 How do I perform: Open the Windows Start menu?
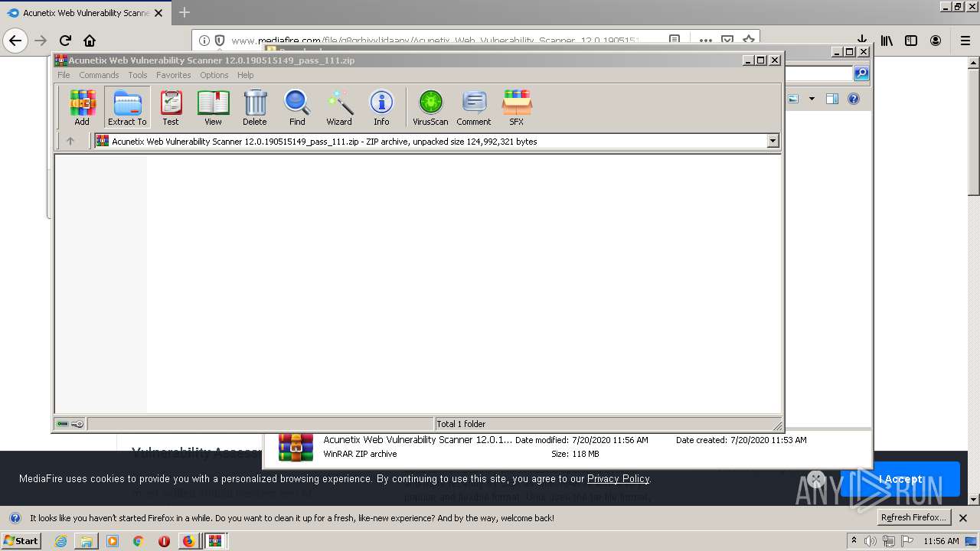pyautogui.click(x=21, y=540)
